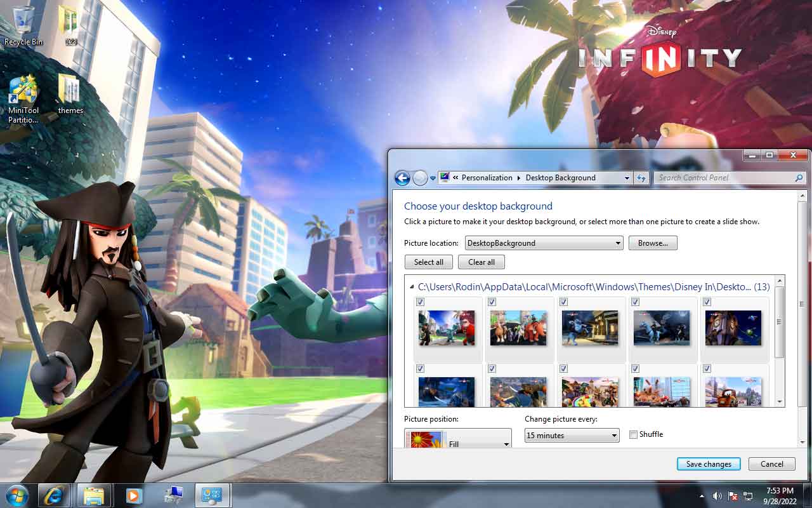Collapse the Themes folder group arrow
The image size is (812, 508).
(412, 287)
